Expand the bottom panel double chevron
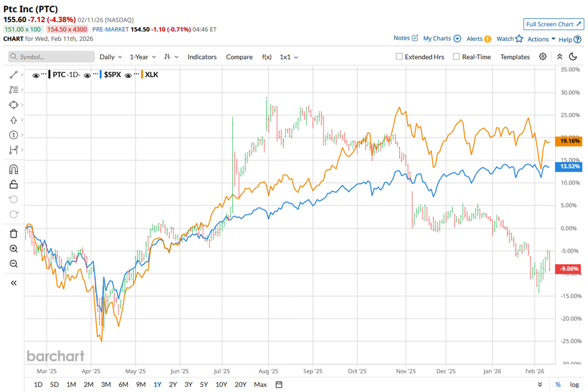This screenshot has height=392, width=588. [540, 385]
